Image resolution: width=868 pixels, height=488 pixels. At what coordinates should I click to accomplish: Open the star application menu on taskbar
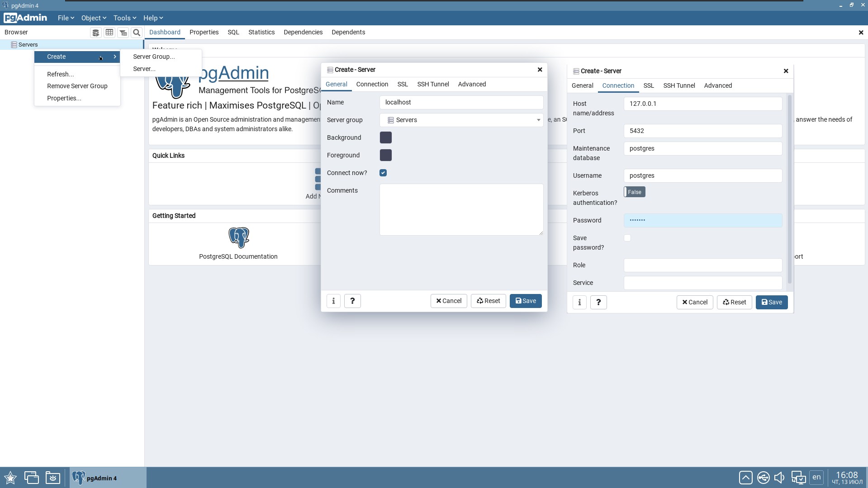pyautogui.click(x=10, y=478)
